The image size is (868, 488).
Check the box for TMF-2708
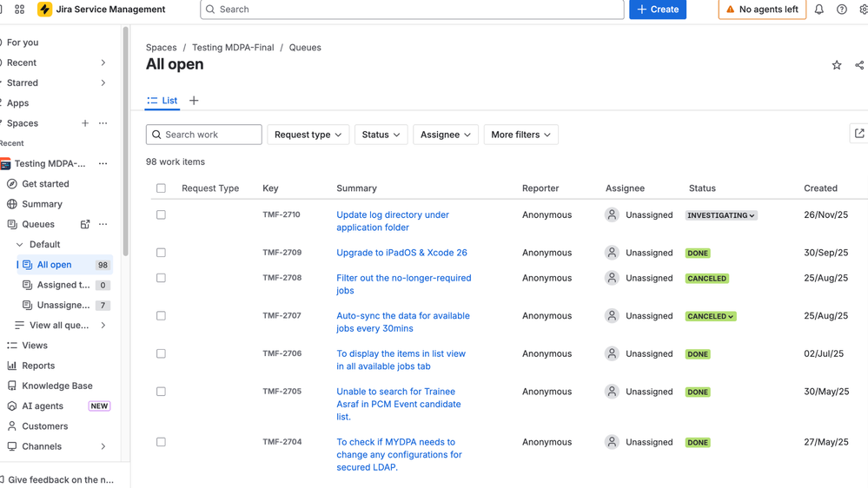(x=161, y=278)
